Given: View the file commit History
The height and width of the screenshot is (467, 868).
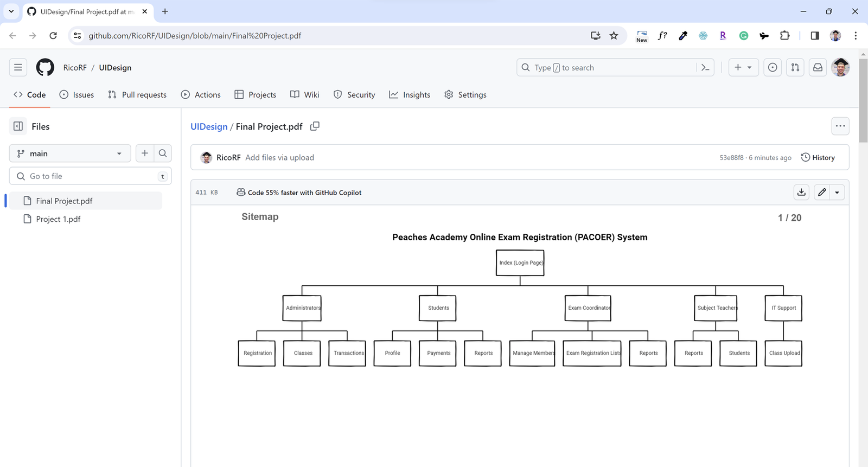Looking at the screenshot, I should click(818, 158).
